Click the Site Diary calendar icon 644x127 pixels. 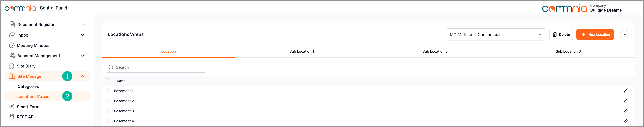[12, 66]
